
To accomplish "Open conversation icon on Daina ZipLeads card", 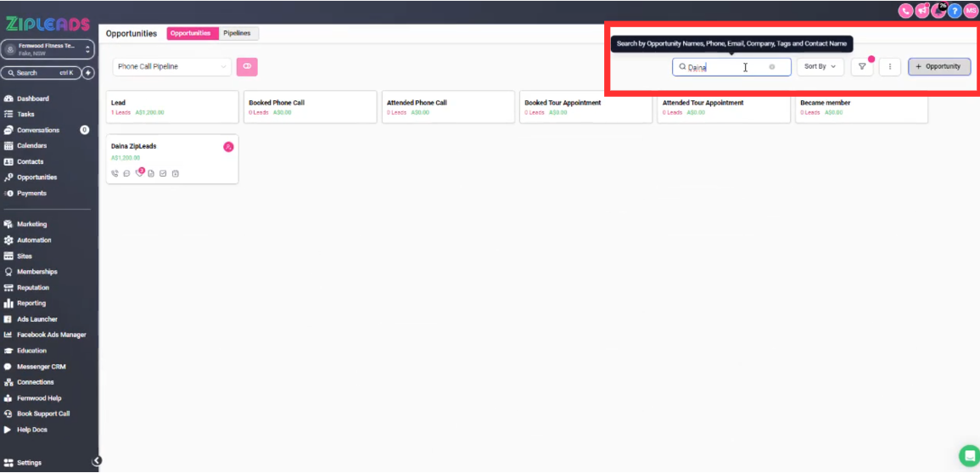I will (126, 173).
